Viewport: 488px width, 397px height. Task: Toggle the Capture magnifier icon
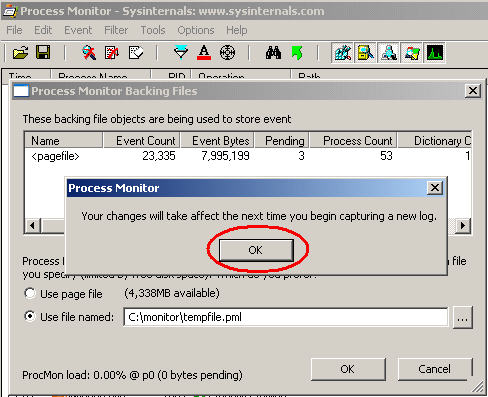click(89, 53)
